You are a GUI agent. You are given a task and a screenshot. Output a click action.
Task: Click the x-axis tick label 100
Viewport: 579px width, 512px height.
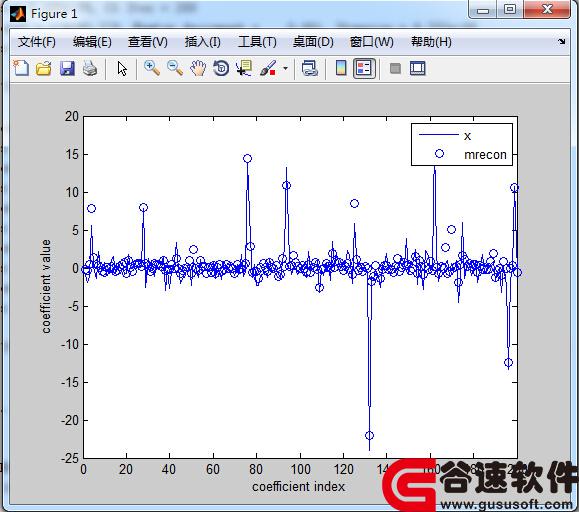(300, 470)
